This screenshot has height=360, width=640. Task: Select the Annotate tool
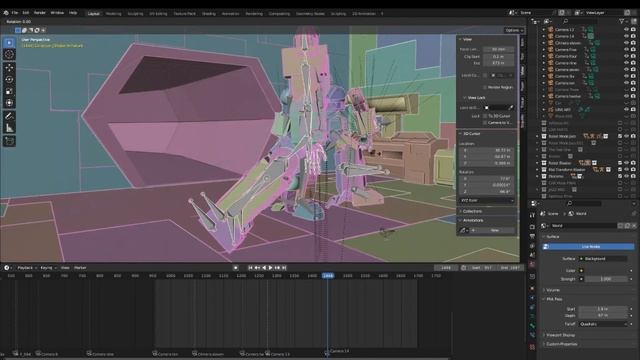click(x=9, y=116)
